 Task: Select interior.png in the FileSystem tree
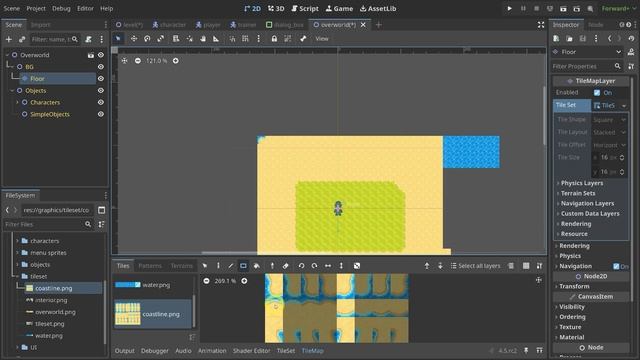51,300
